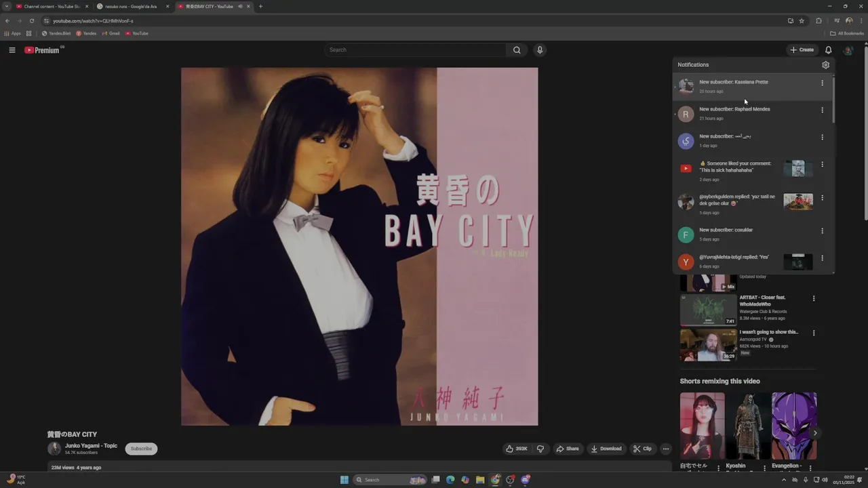This screenshot has height=488, width=868.
Task: Open the notifications bell
Action: [828, 50]
